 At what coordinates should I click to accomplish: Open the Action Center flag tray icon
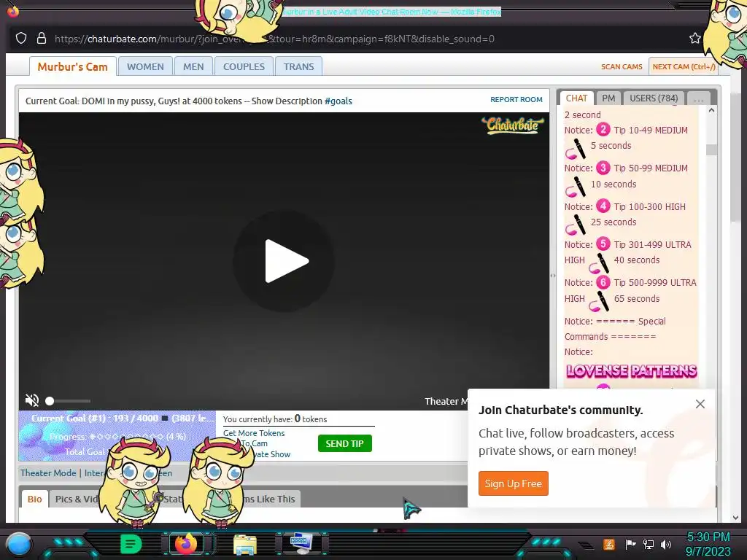(x=630, y=544)
